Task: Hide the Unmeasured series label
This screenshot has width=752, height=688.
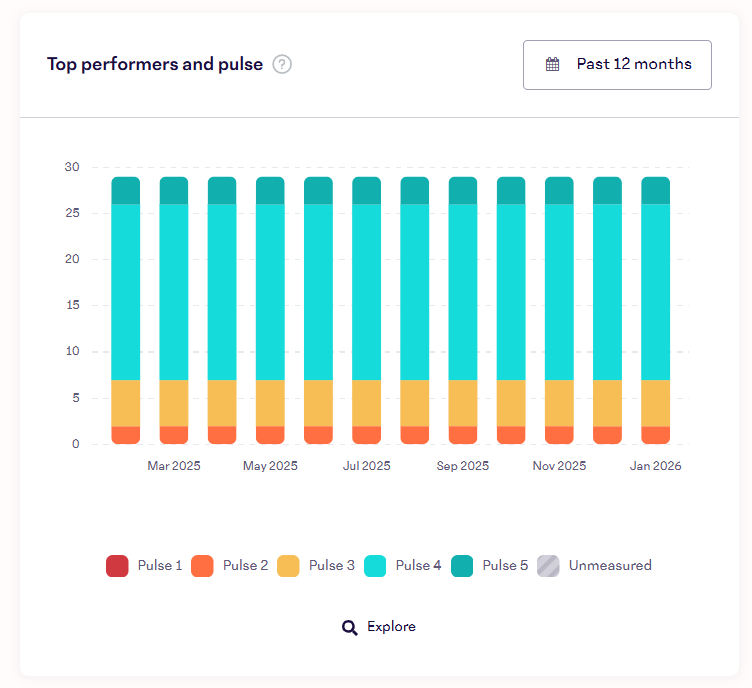Action: point(610,566)
